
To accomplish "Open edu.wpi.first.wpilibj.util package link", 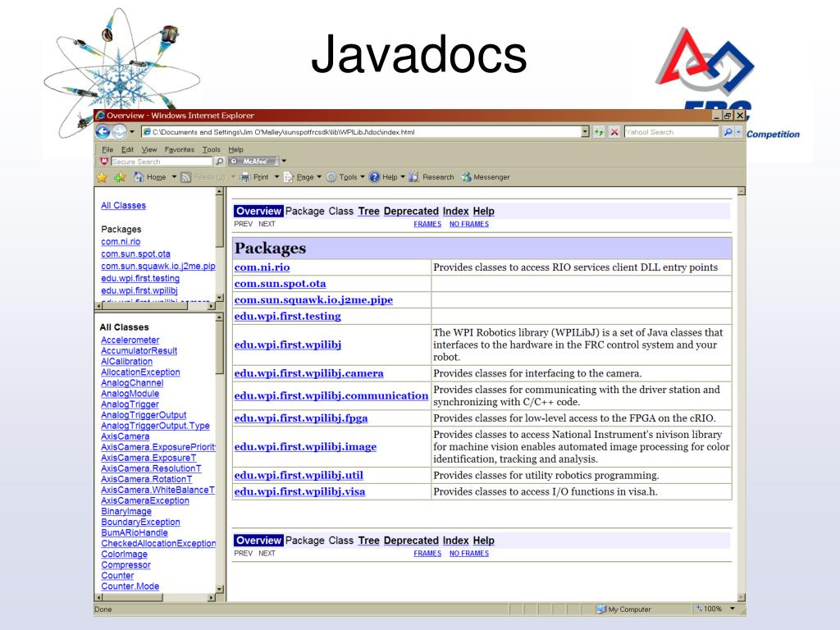I will click(299, 475).
